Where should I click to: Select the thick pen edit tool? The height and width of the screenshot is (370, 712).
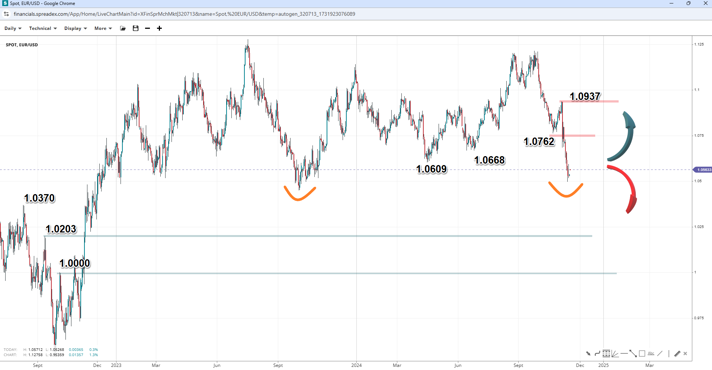pos(677,353)
